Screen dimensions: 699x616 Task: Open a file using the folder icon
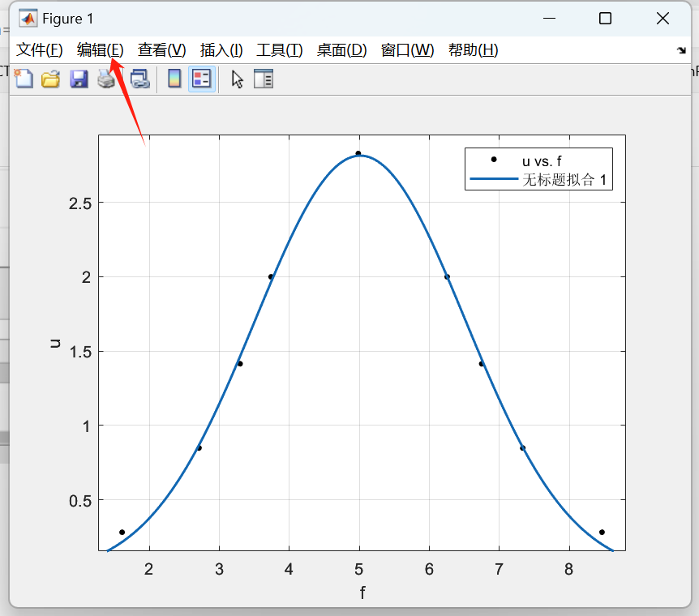(51, 79)
